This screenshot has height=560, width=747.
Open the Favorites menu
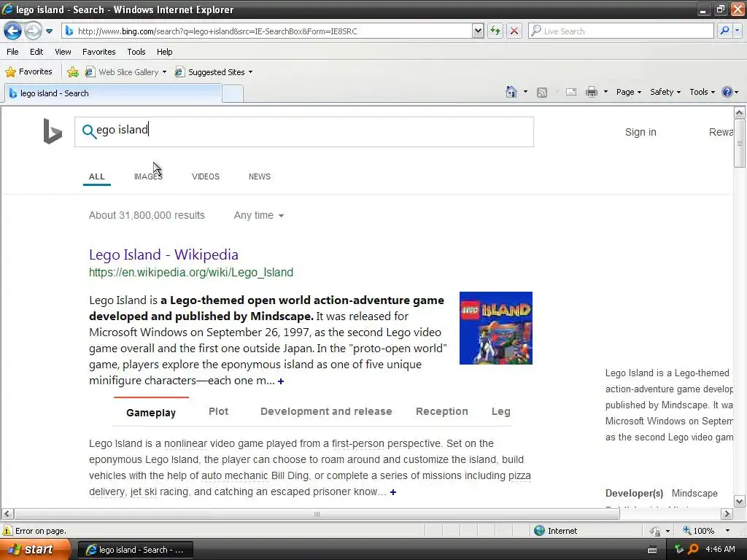click(x=98, y=52)
